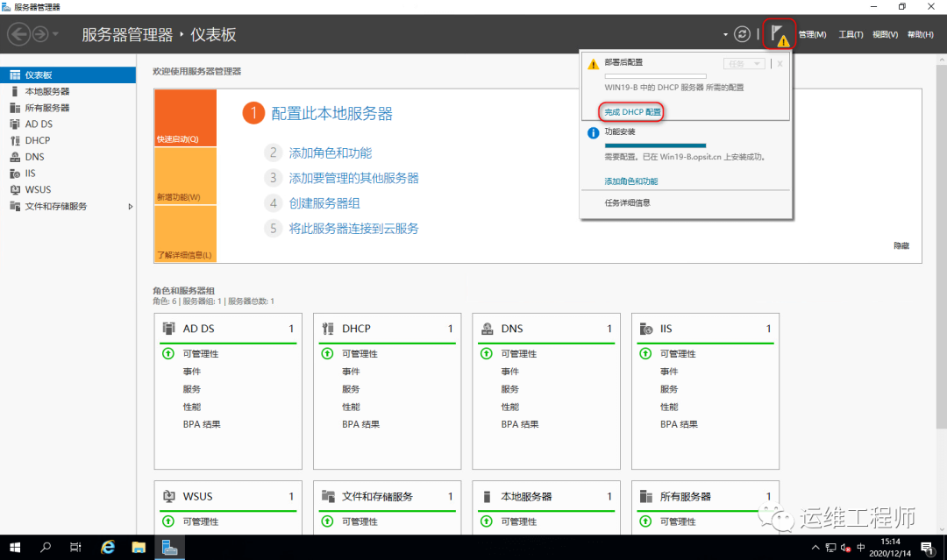Click AD DS icon in sidebar
This screenshot has height=560, width=947.
[15, 124]
